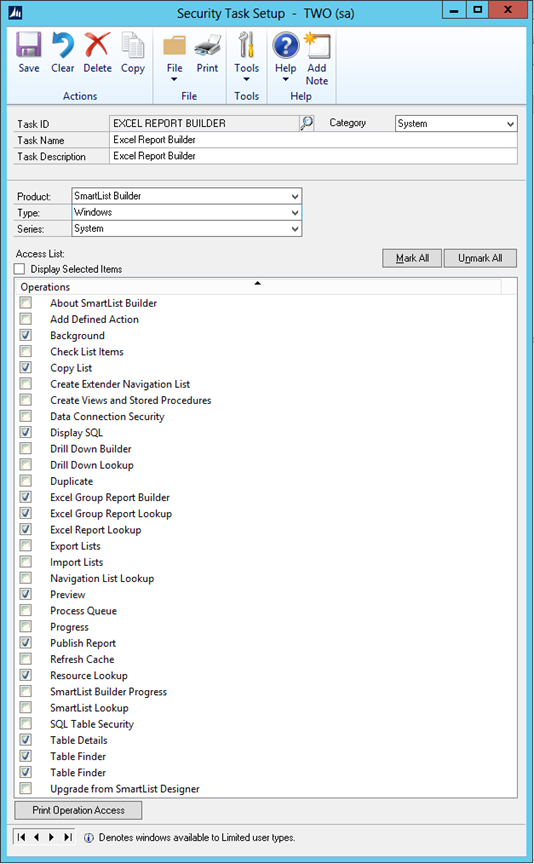
Task: Check the Export Lists operation
Action: (25, 546)
